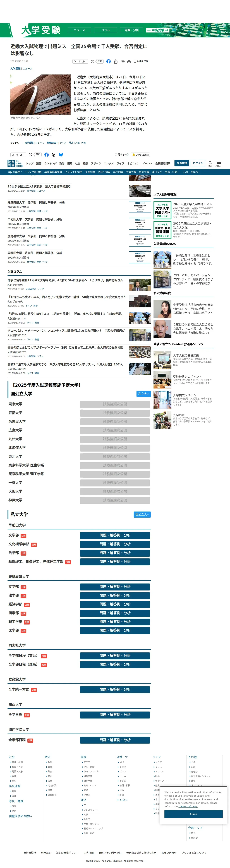The height and width of the screenshot is (868, 230).
Task: Select 速報 in the main navigation
Action: tap(39, 163)
